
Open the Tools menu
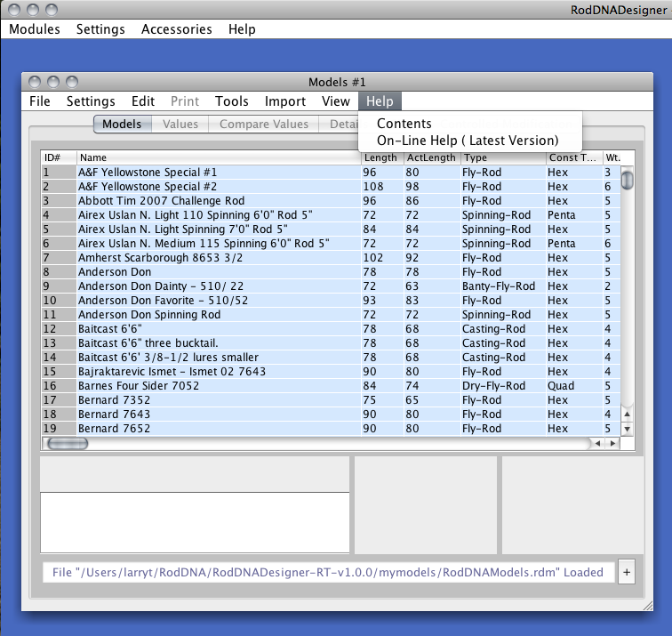231,101
